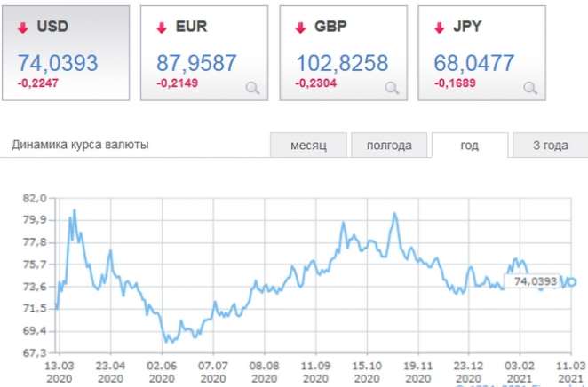Switch to the месяц tab

[x=308, y=146]
